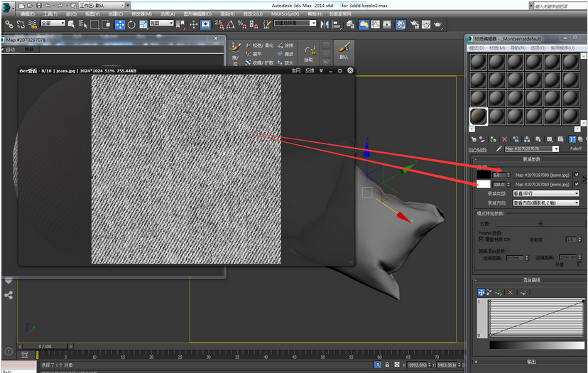Activate the Select and Scale tool

[x=143, y=24]
